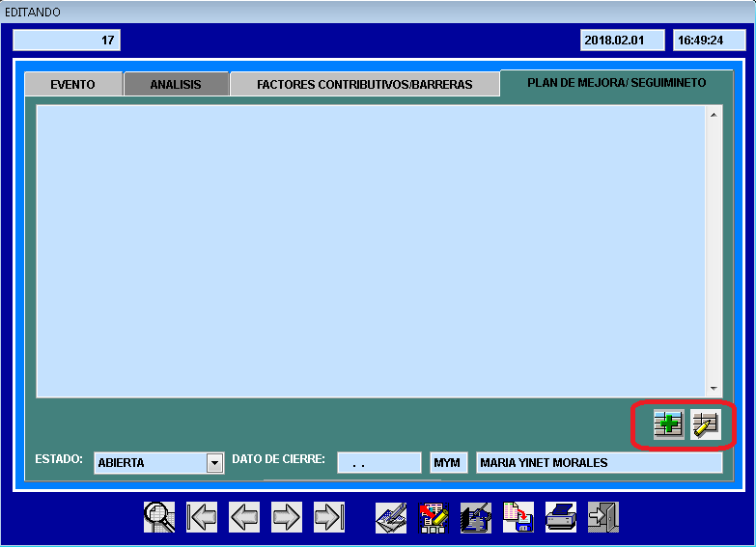Click the scrollbar up arrow of the list
This screenshot has height=547, width=756.
[714, 115]
